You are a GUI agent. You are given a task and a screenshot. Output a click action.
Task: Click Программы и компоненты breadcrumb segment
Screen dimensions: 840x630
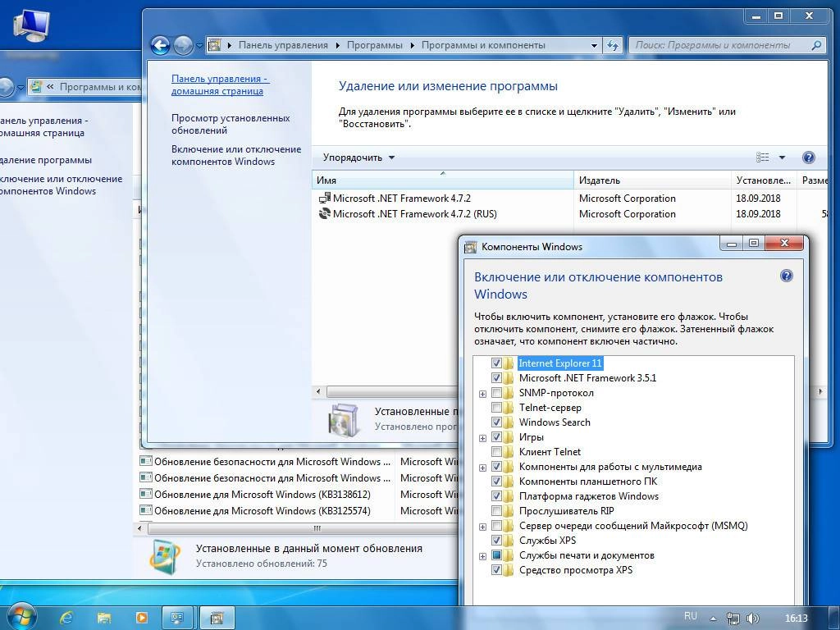[x=483, y=46]
